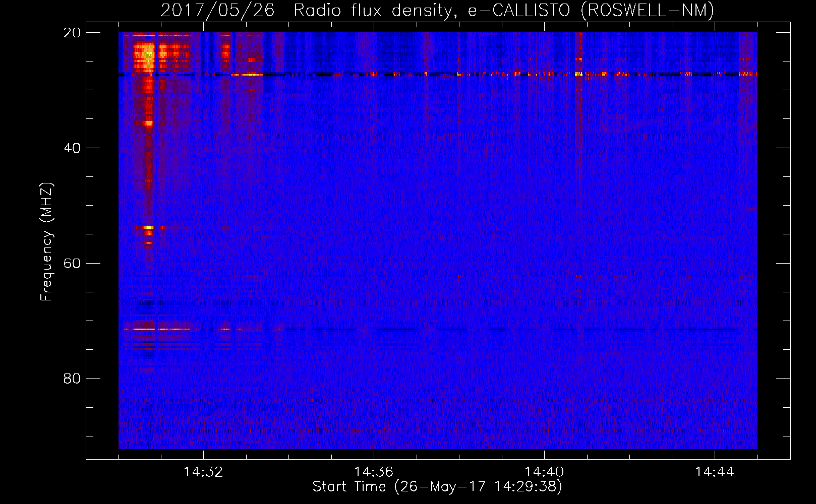816x504 pixels.
Task: Click the 14:36 time tick label
Action: click(374, 472)
